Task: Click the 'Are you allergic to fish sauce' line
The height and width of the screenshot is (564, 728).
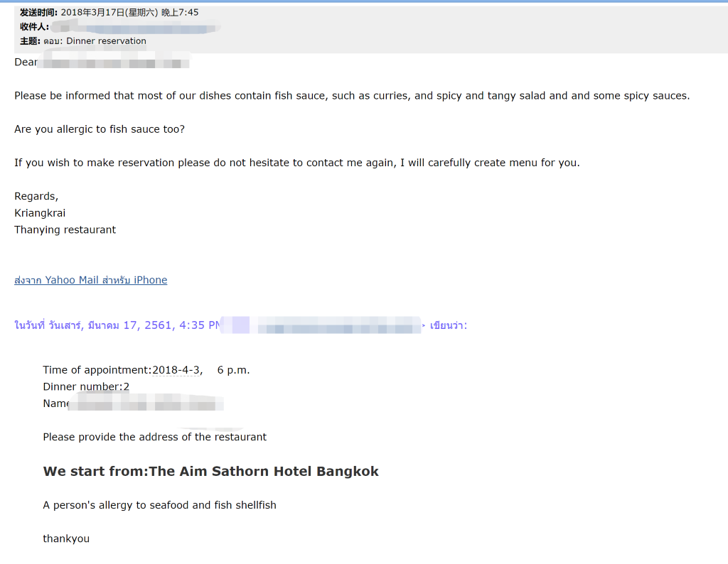Action: point(100,129)
